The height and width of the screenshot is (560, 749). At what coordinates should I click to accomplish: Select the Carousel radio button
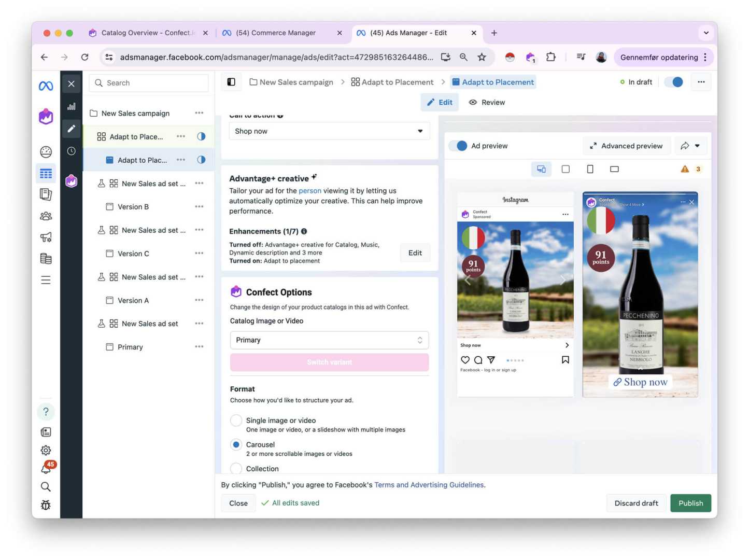pyautogui.click(x=236, y=445)
